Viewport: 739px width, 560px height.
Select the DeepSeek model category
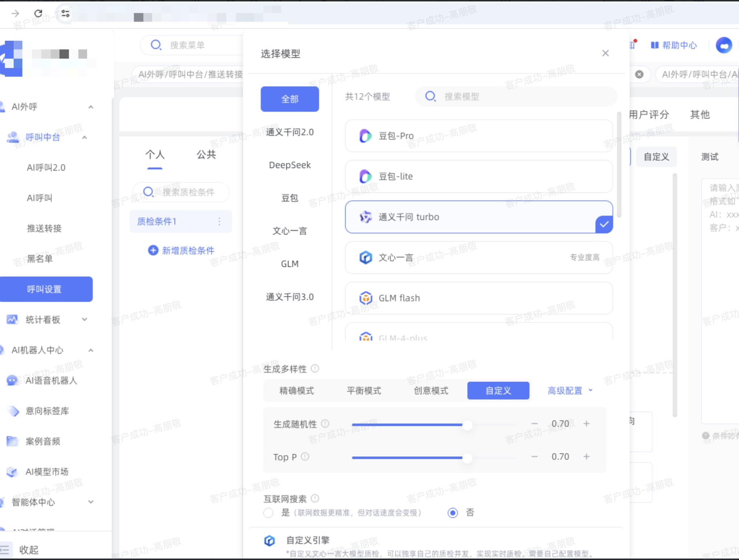(290, 165)
